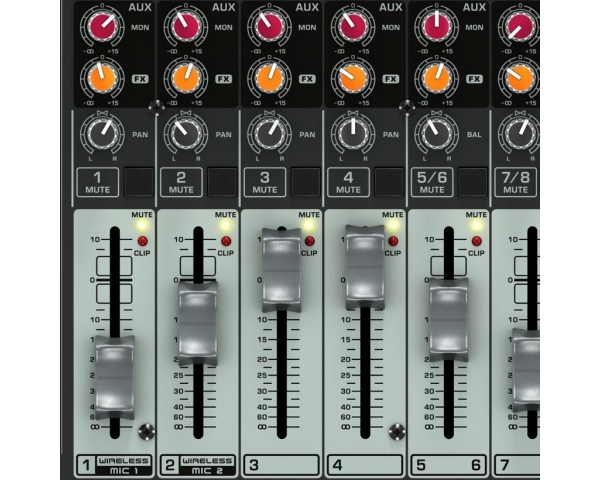Click the channel 4 yellow MUTE LED
The image size is (600, 480).
[x=393, y=225]
